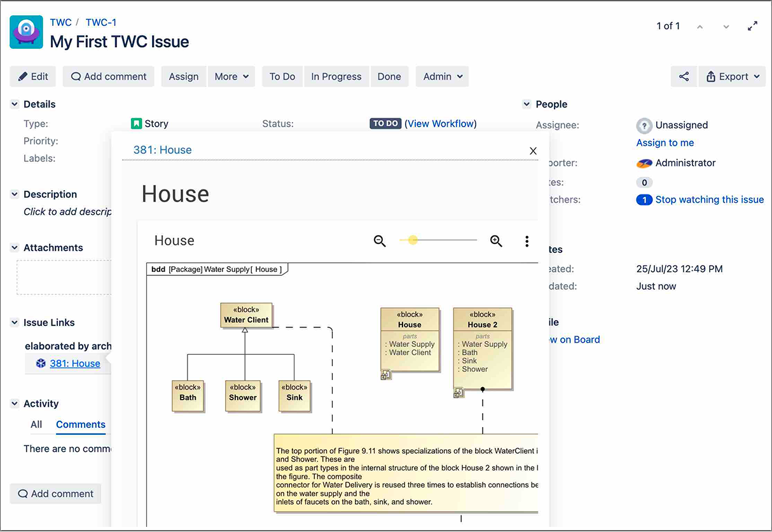Switch to the Comments activity tab
This screenshot has width=772, height=532.
click(x=80, y=425)
